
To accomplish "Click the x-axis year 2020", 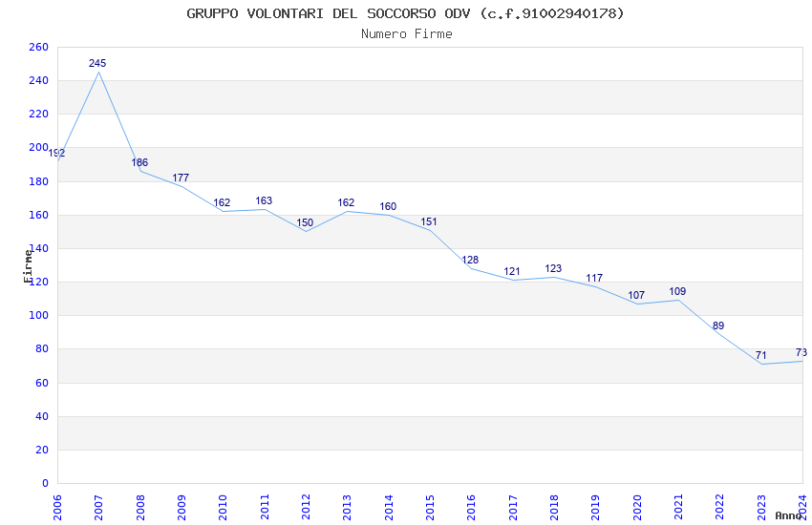I will 637,508.
